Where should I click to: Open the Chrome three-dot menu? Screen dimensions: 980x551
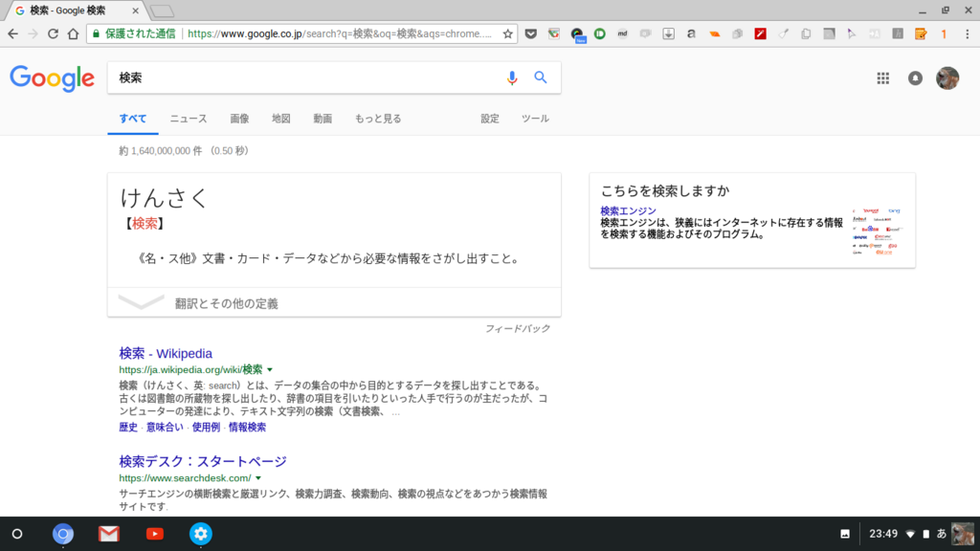click(x=967, y=32)
